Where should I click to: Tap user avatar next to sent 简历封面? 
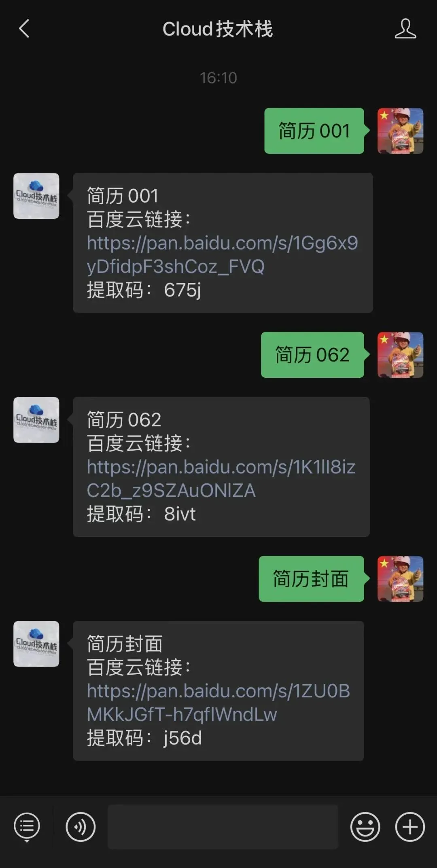[400, 579]
